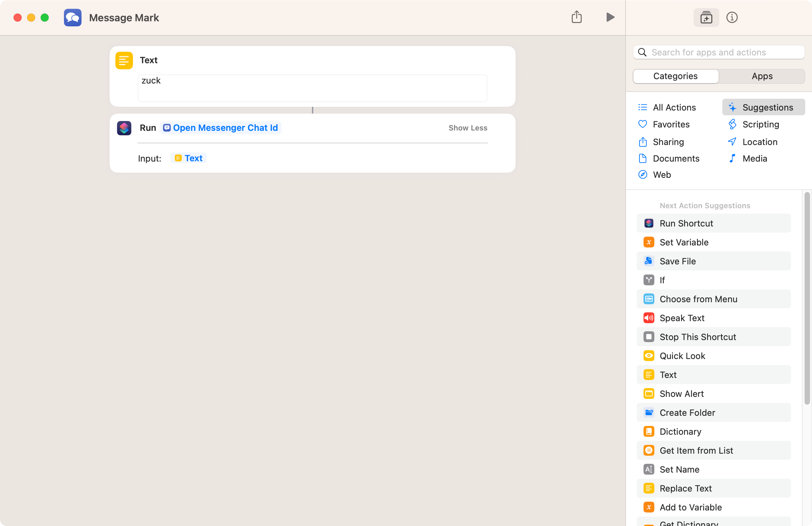Click the yellow Text action icon
Screen dimensions: 812x526
[x=124, y=61]
